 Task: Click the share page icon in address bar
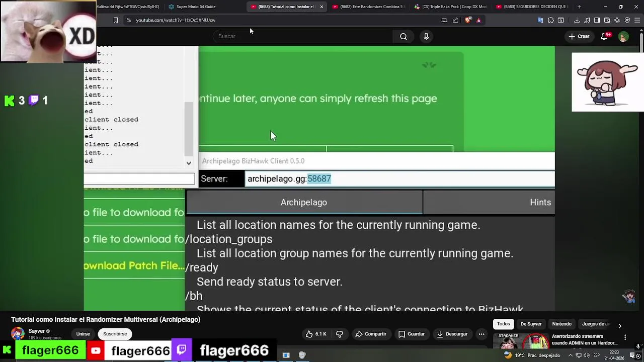455,20
